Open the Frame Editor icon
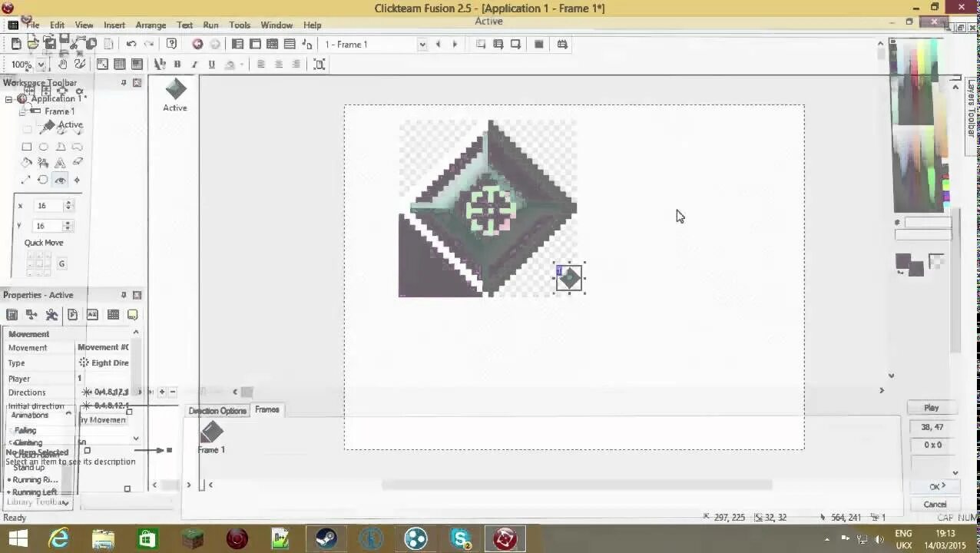This screenshot has height=553, width=980. pos(255,44)
